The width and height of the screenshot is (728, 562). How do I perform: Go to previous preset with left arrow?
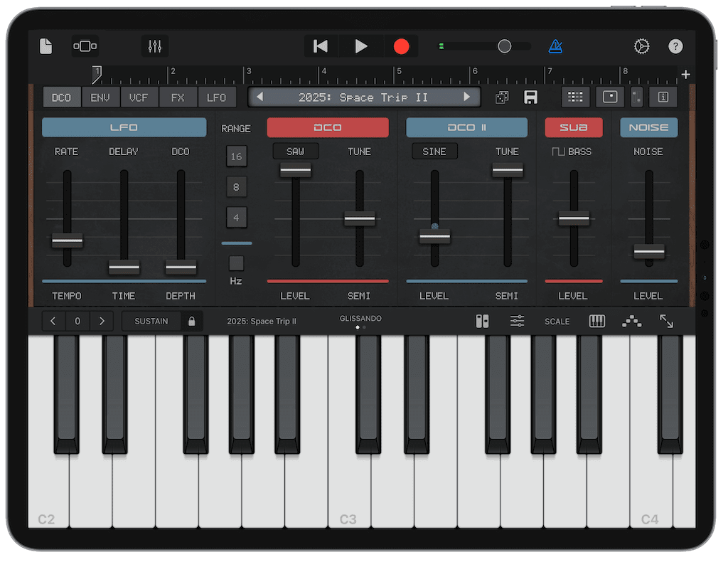[260, 97]
